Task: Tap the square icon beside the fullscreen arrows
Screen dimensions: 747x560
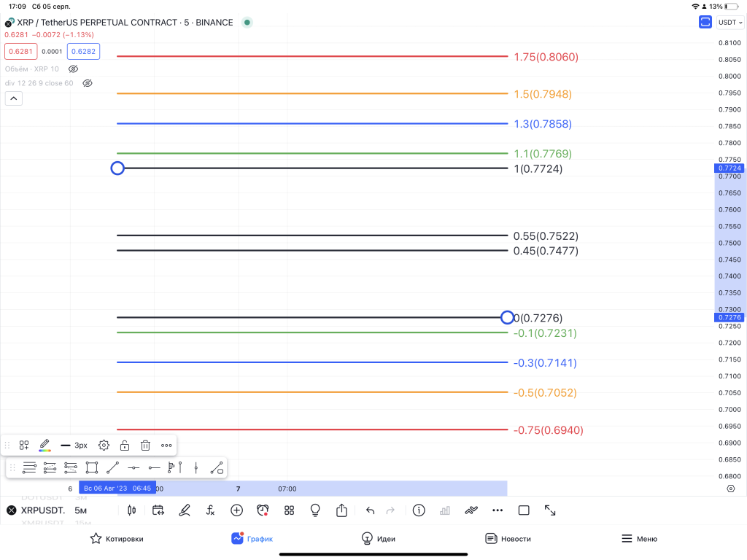Action: [524, 510]
